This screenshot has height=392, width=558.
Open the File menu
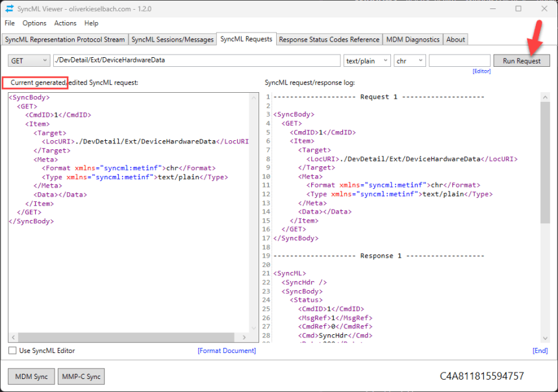point(10,23)
